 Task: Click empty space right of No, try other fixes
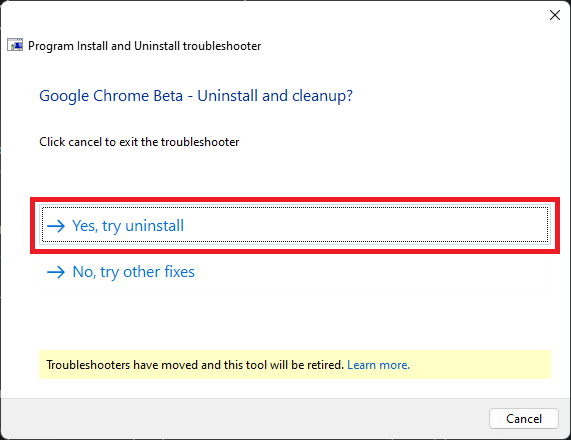(x=371, y=272)
